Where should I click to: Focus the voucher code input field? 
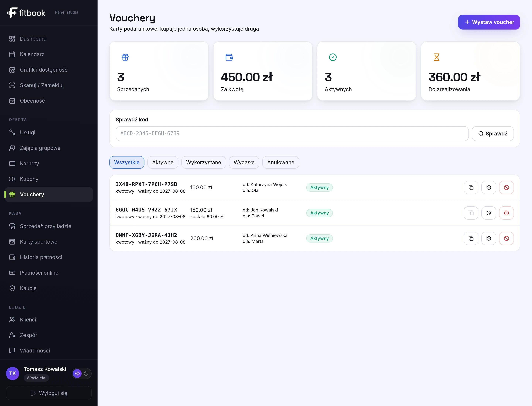pos(292,134)
